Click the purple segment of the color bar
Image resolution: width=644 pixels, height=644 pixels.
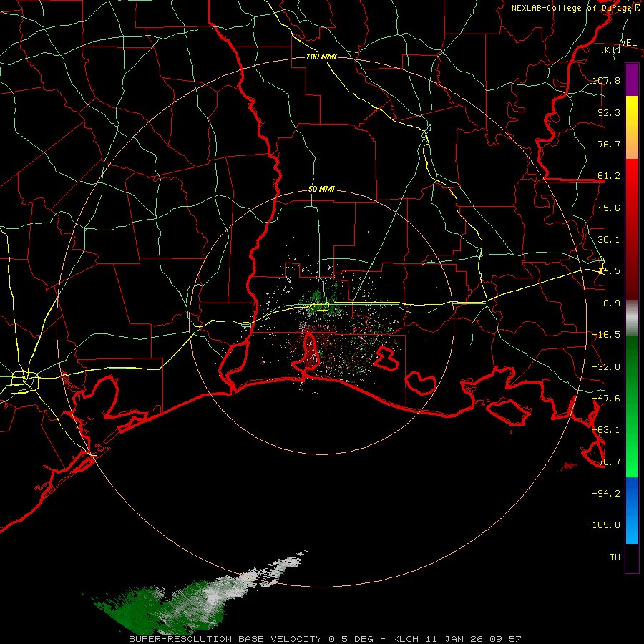[x=632, y=79]
